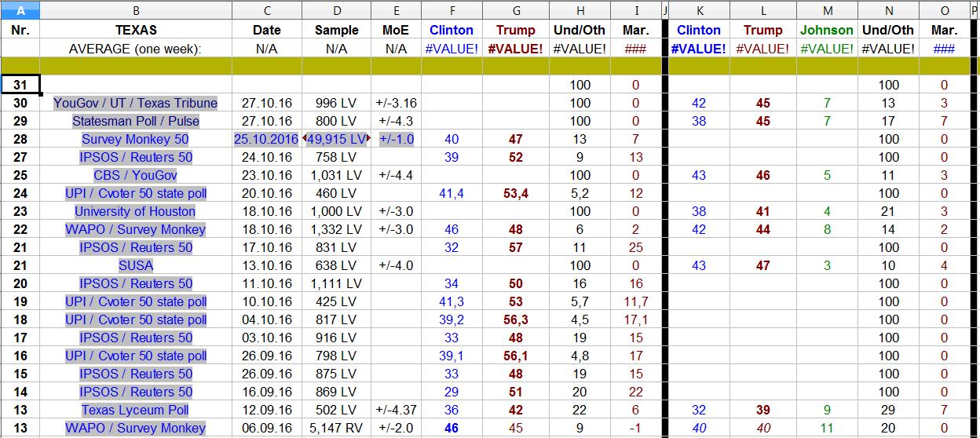This screenshot has height=438, width=980.
Task: Select the Trump value '53,4'
Action: (516, 193)
